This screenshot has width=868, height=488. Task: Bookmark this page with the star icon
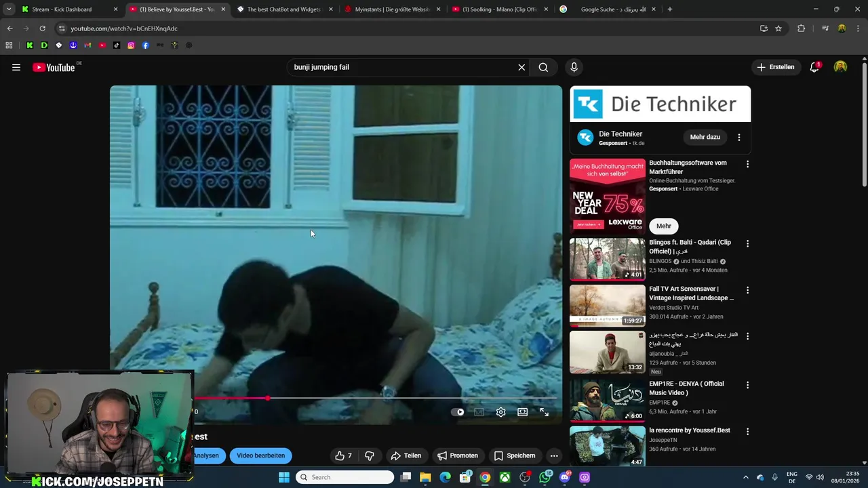click(x=778, y=28)
